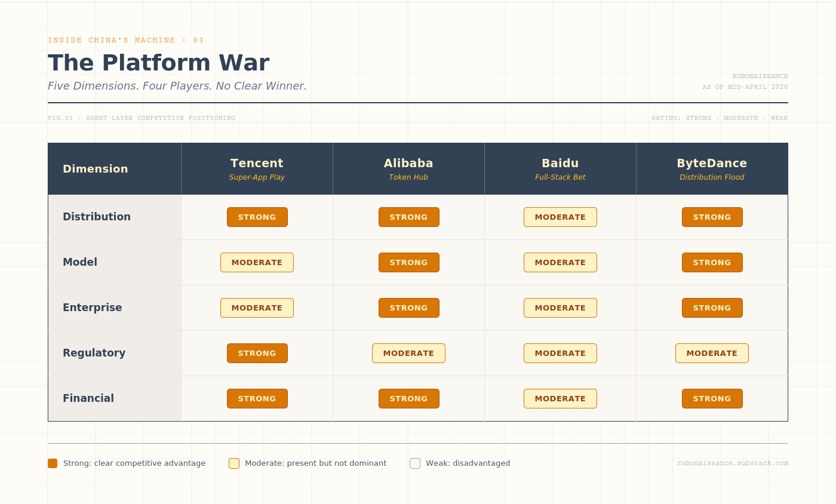
Task: Click the FIG.03 caption text
Action: point(142,118)
